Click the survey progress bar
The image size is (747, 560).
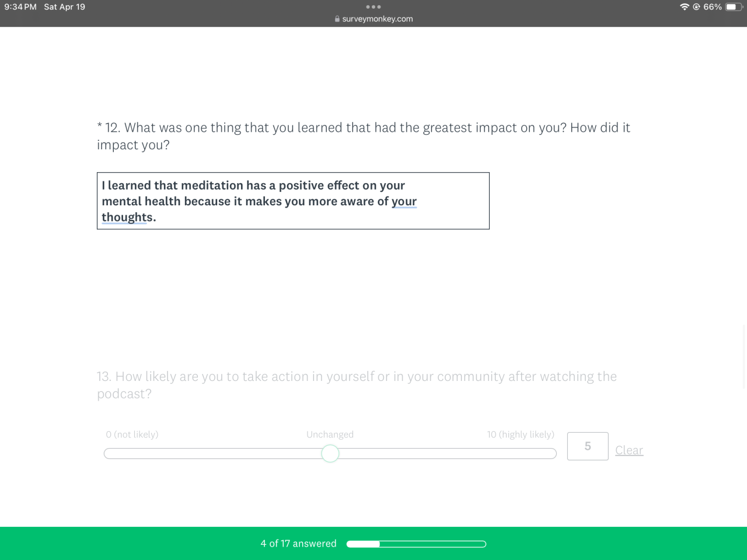[416, 544]
